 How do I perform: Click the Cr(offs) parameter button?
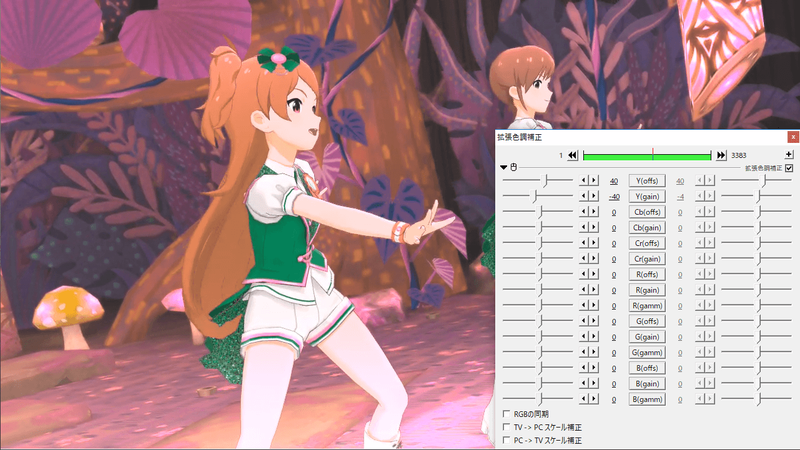point(647,243)
